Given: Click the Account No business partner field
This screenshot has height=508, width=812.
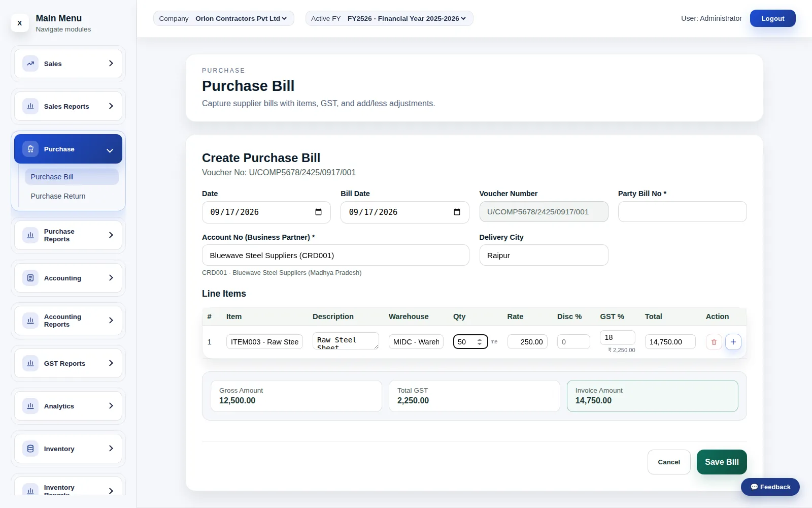Looking at the screenshot, I should tap(335, 255).
